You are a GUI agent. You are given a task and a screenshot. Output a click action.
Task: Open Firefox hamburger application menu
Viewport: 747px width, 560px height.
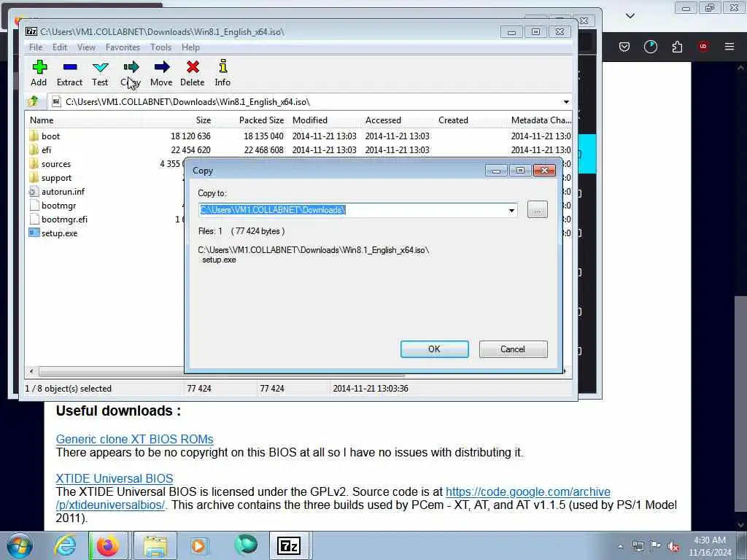(x=729, y=47)
